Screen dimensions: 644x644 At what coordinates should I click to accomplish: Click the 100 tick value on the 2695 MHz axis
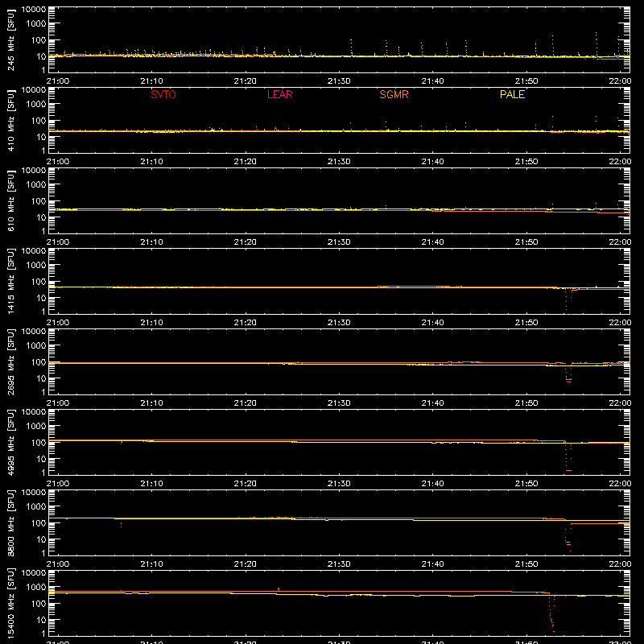pyautogui.click(x=39, y=362)
